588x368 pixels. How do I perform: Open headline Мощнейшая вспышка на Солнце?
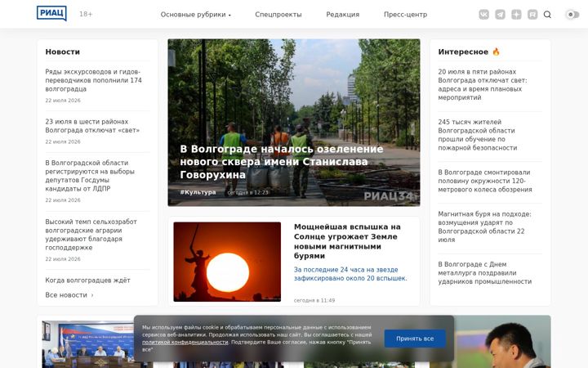347,241
